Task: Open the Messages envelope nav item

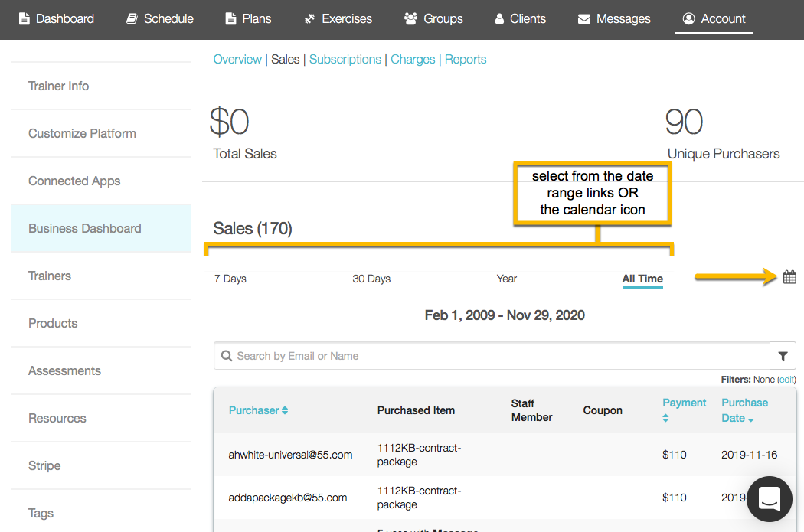Action: click(614, 18)
